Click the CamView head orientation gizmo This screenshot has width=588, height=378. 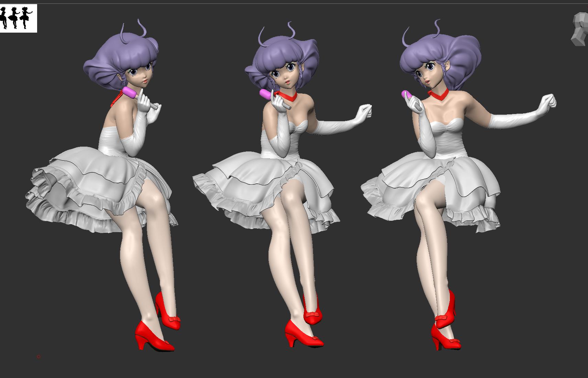coord(580,29)
